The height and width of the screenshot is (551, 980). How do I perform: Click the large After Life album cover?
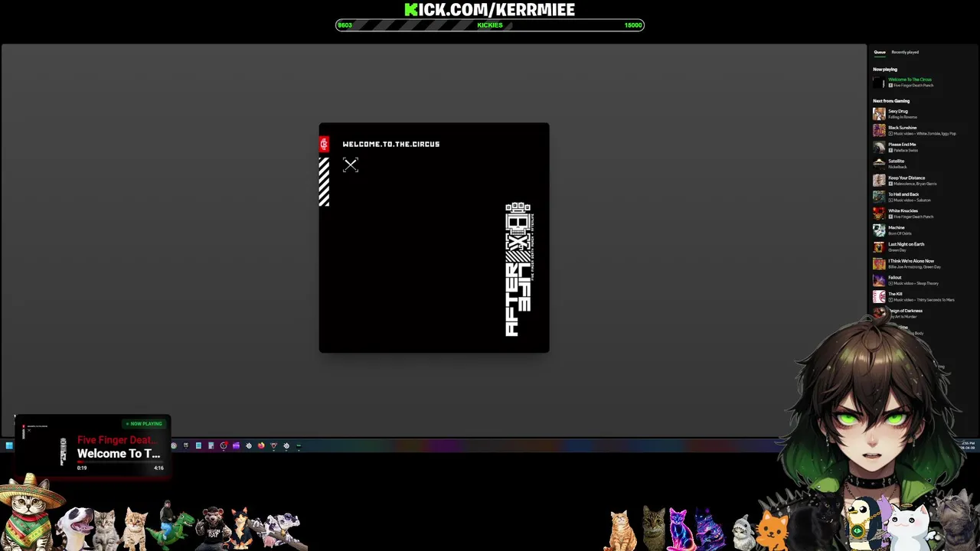click(x=434, y=237)
